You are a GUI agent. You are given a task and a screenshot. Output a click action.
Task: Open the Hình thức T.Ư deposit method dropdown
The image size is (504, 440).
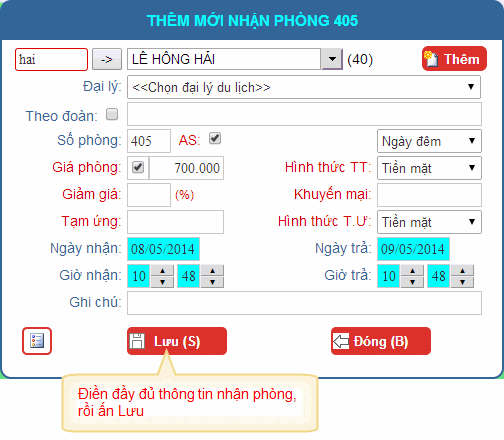(429, 222)
